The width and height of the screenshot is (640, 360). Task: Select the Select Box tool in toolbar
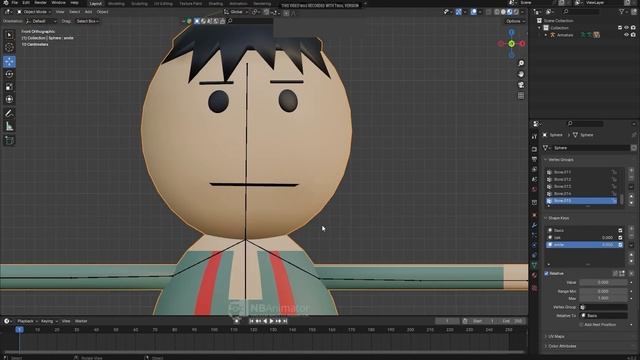[x=9, y=35]
